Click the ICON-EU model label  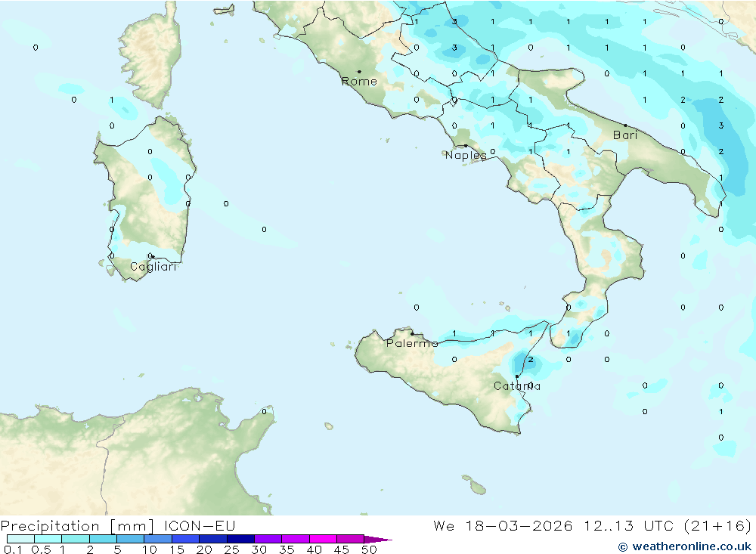pos(200,525)
